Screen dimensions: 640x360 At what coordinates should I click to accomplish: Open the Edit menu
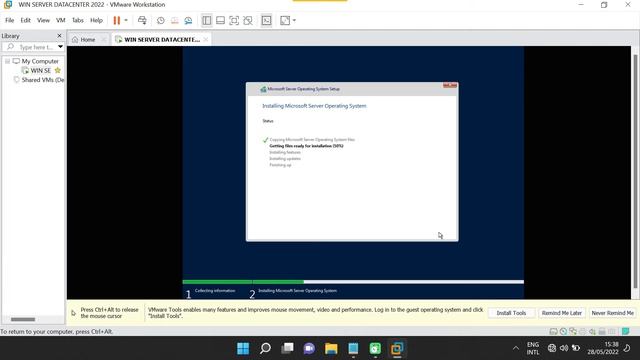coord(25,20)
